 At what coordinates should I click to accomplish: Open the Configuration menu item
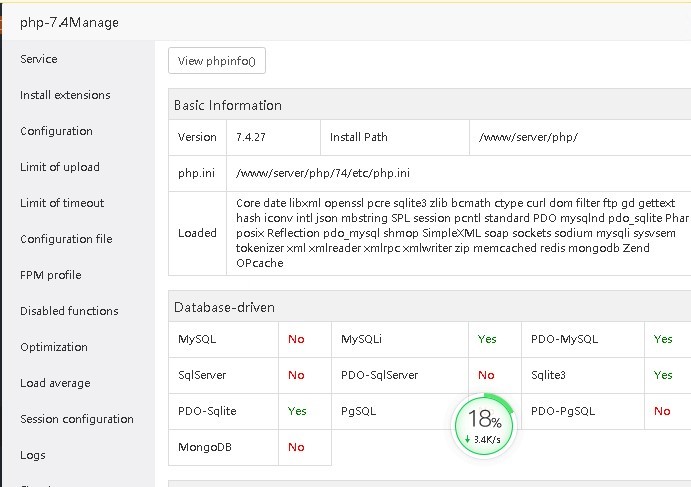56,131
